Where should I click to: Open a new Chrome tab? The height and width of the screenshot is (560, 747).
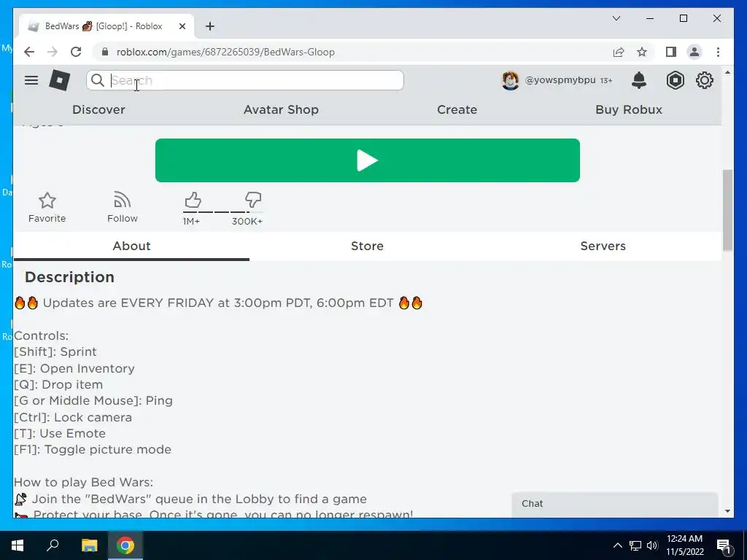[209, 26]
